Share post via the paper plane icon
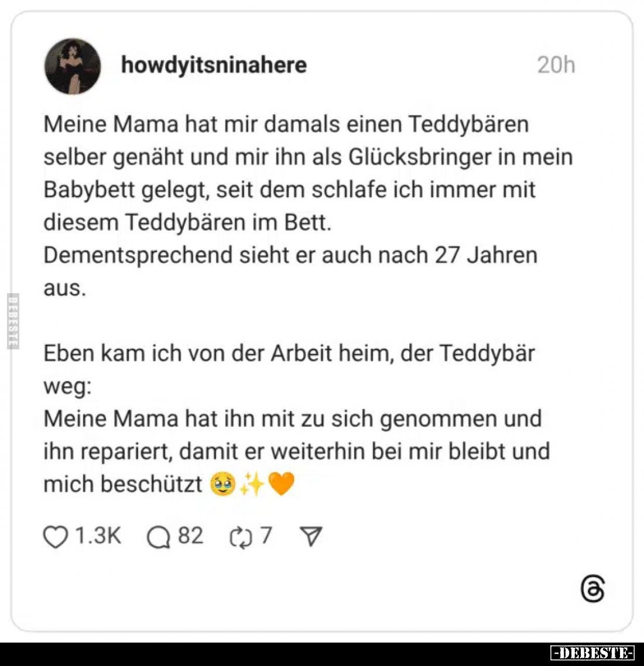The height and width of the screenshot is (666, 644). click(x=311, y=536)
